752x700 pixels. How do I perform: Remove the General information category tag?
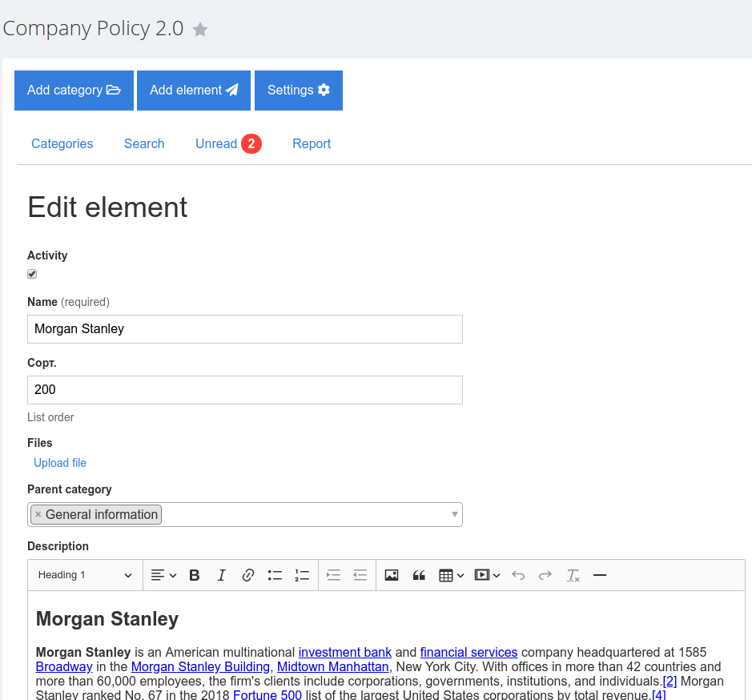pyautogui.click(x=38, y=514)
